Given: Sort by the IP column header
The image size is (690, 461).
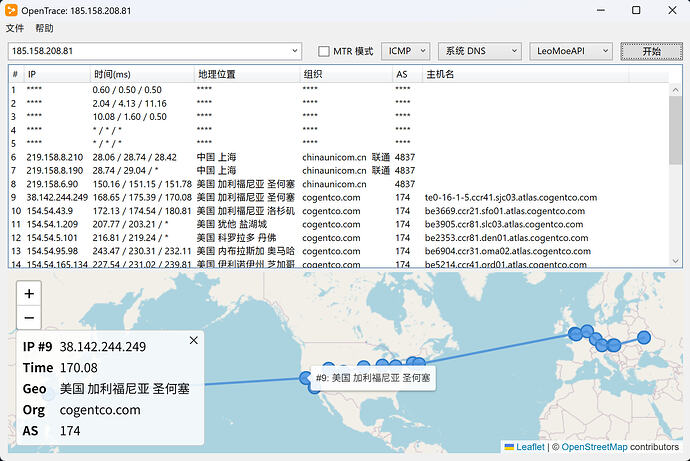Looking at the screenshot, I should click(x=57, y=74).
